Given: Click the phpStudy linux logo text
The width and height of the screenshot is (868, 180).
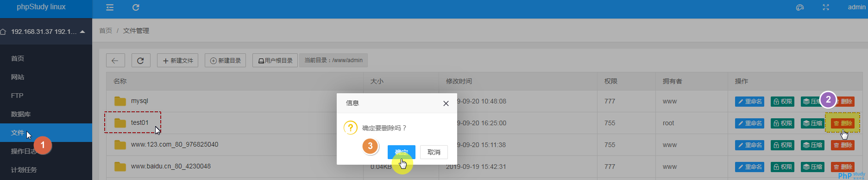Looking at the screenshot, I should point(41,7).
